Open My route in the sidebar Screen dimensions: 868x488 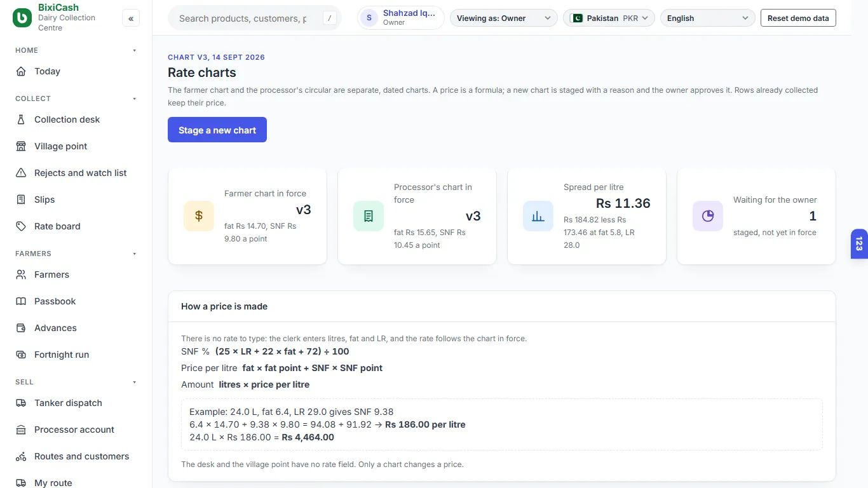76,482
